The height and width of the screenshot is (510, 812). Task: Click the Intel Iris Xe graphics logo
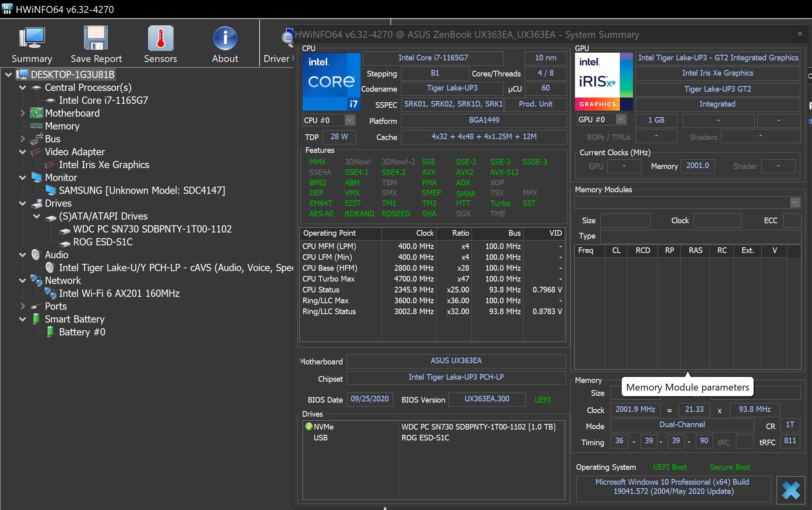(x=604, y=82)
